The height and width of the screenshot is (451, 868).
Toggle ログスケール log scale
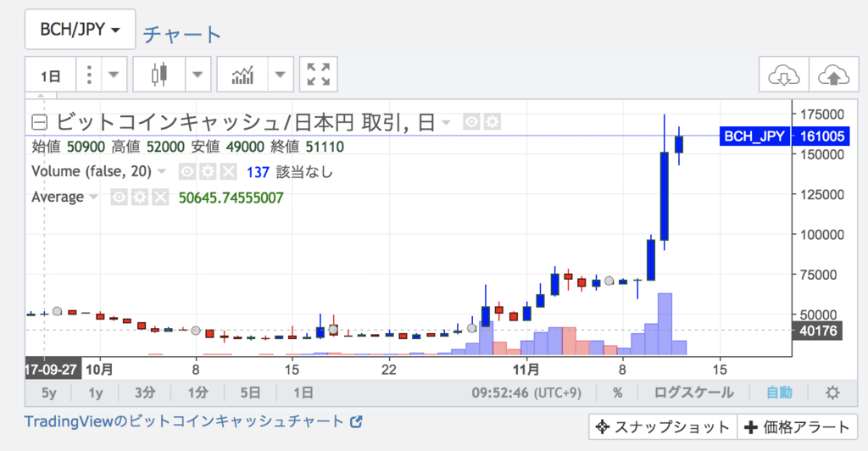(693, 393)
